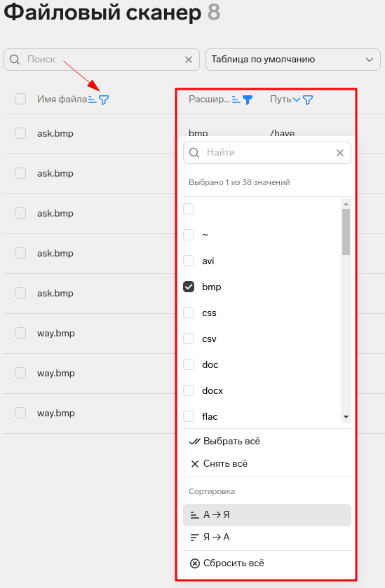Screen dimensions: 385x588
Task: Click the magnifier icon in the Найти field
Action: tap(194, 153)
